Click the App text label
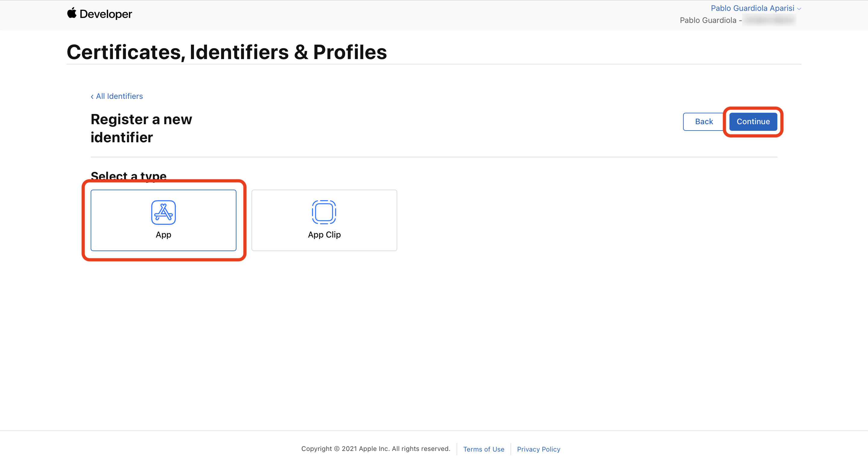Viewport: 868px width, 460px height. [164, 235]
